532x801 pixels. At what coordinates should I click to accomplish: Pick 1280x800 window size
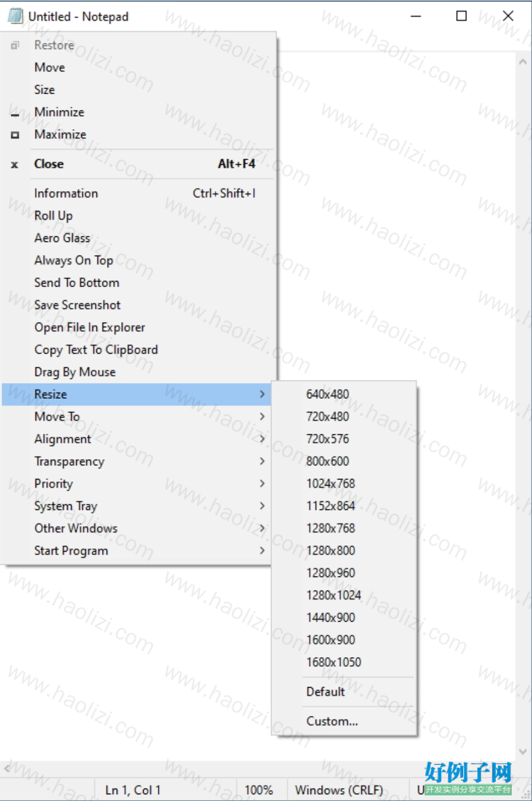(x=344, y=551)
